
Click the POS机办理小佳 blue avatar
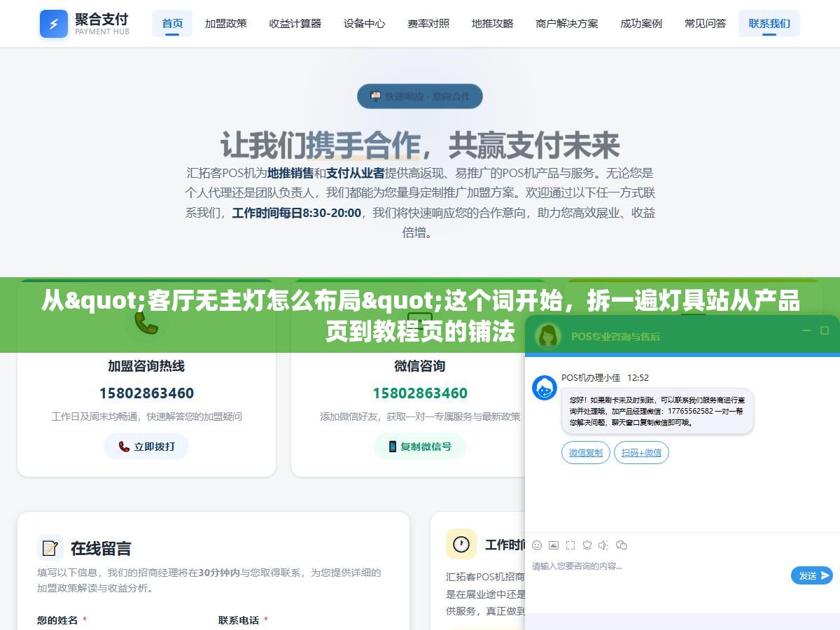545,388
